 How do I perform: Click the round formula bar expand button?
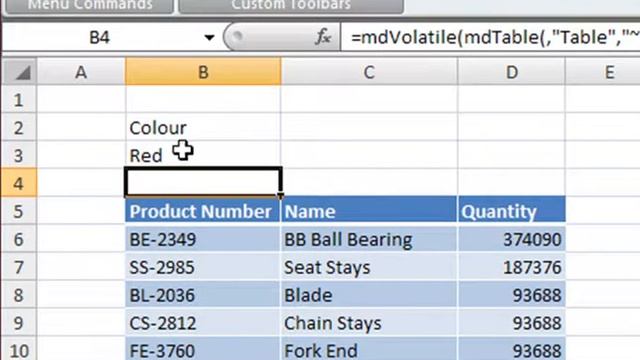point(238,36)
